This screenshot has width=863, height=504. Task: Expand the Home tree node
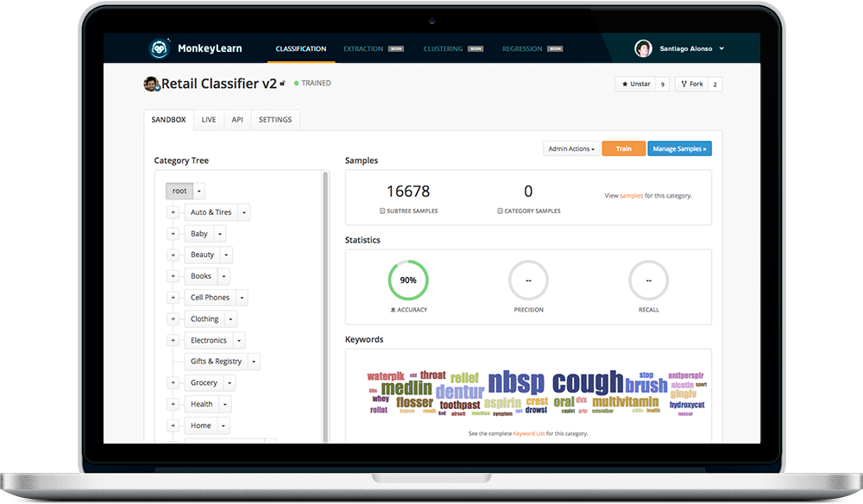[173, 425]
